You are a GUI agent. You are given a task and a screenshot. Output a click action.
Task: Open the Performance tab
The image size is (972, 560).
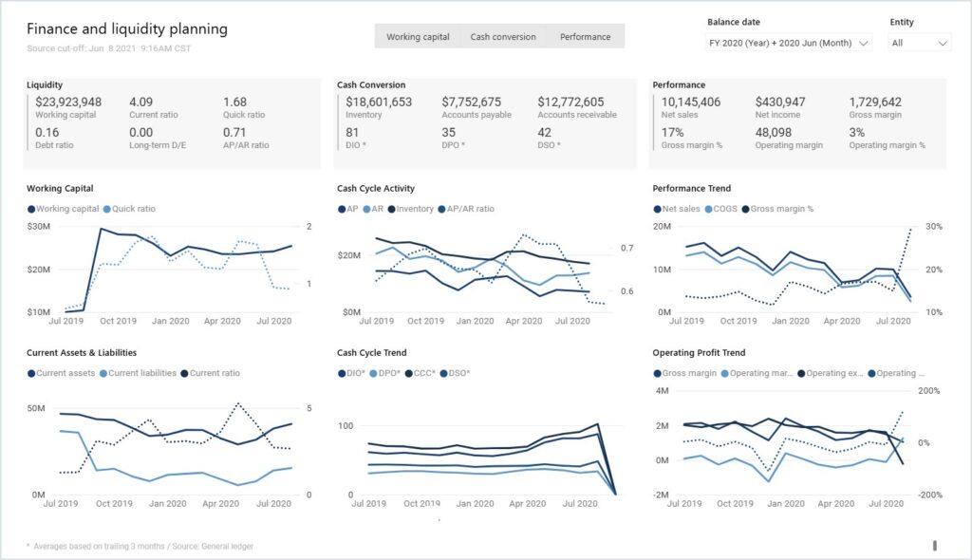coord(585,37)
